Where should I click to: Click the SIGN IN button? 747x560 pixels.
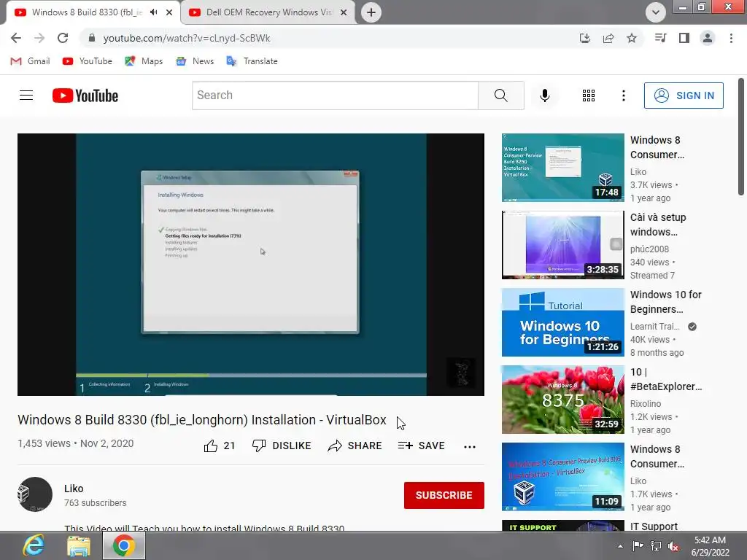tap(684, 96)
